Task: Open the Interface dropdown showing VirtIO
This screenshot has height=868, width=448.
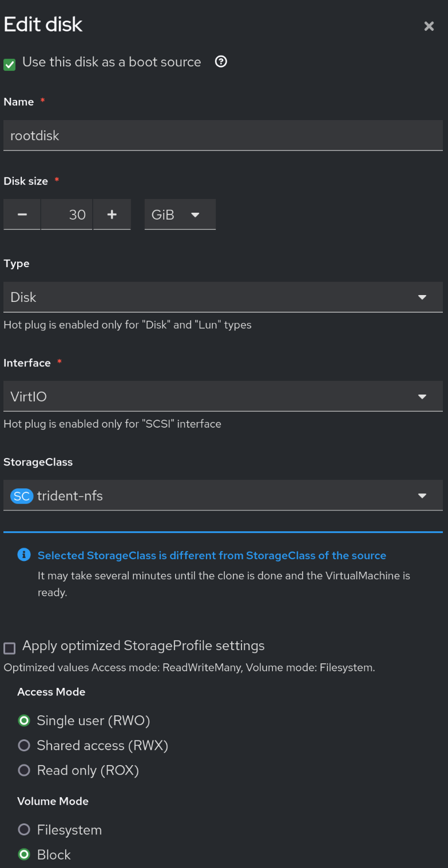Action: (223, 396)
